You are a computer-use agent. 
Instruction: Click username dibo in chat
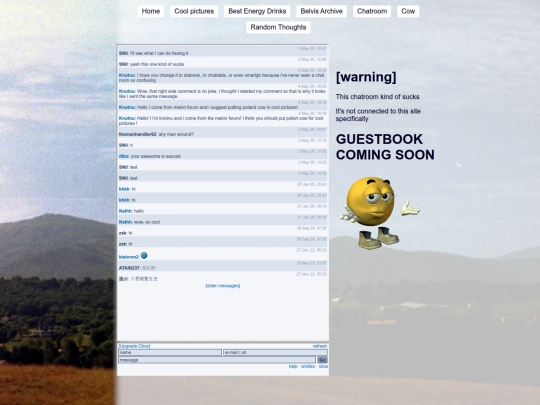pos(123,156)
